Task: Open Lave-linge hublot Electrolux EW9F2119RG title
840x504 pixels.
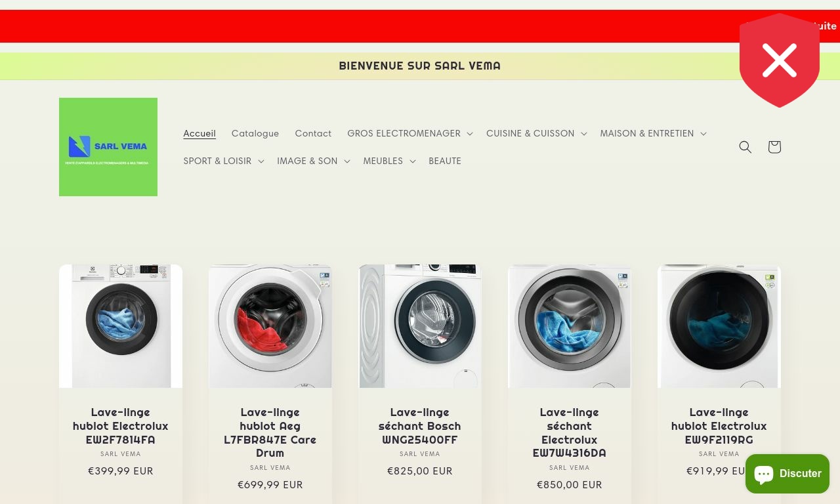Action: [719, 426]
